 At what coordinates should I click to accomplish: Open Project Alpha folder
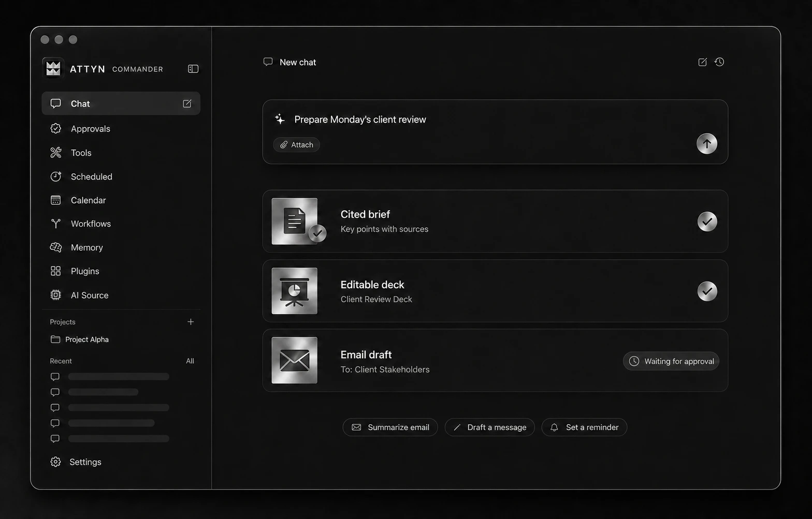pyautogui.click(x=80, y=339)
